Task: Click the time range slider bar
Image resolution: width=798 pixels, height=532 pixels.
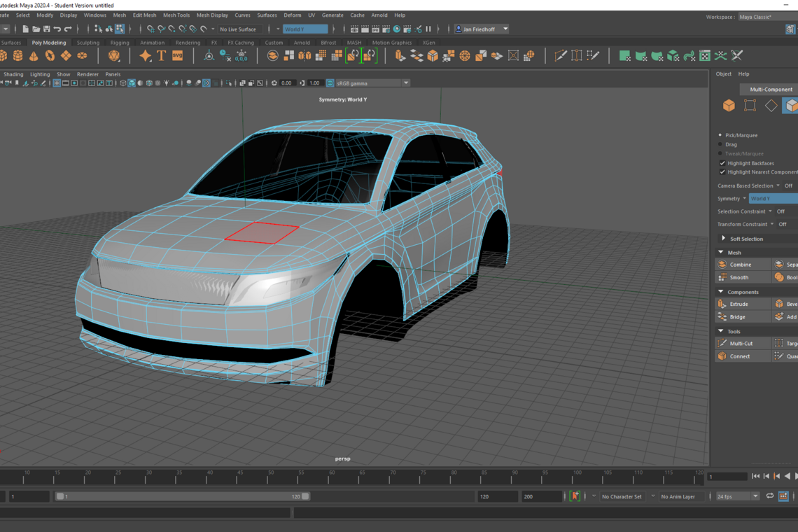Action: tap(182, 496)
